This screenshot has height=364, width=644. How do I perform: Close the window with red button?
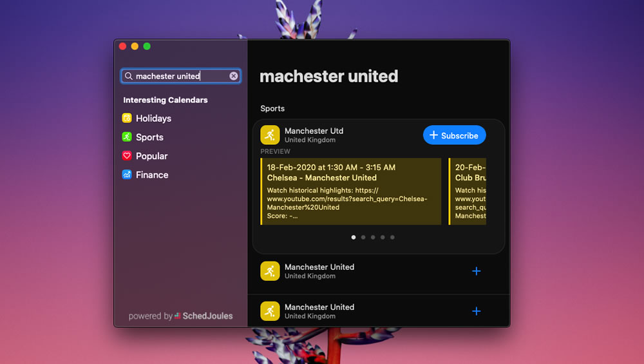click(122, 46)
